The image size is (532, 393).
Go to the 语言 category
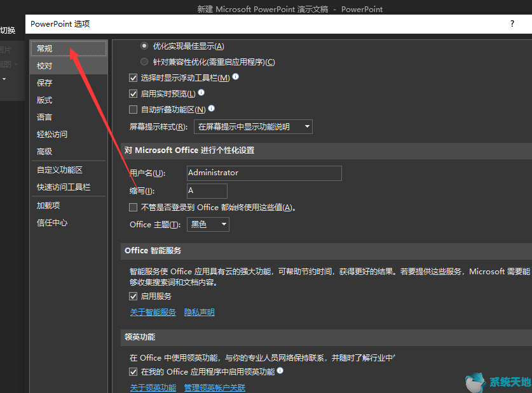point(69,117)
